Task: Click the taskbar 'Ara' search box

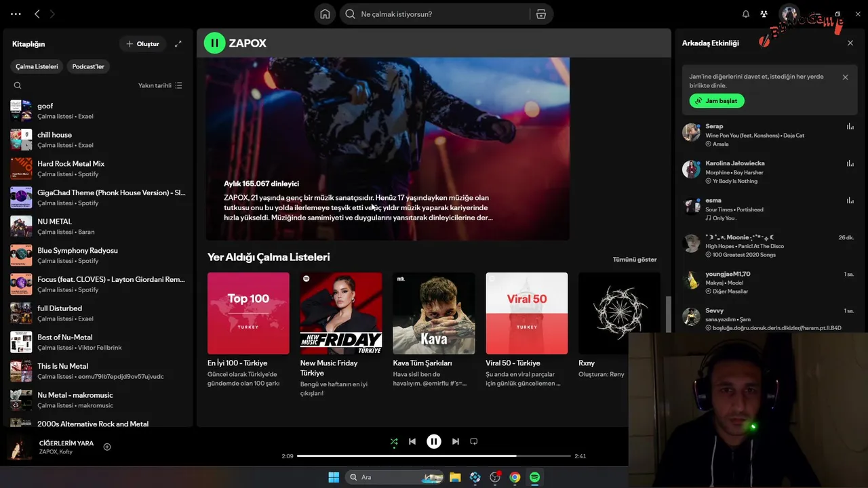Action: (393, 477)
